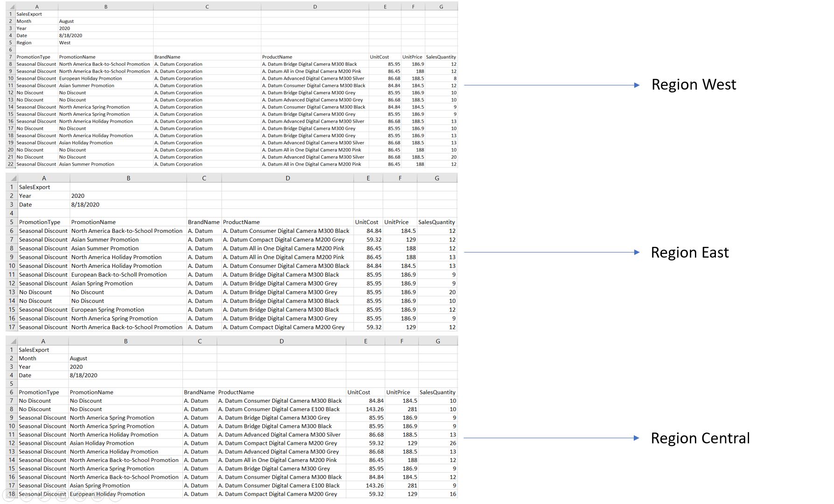Screen dimensions: 834x504
Task: Click 'PromotionType' header in the Central sheet
Action: click(39, 392)
